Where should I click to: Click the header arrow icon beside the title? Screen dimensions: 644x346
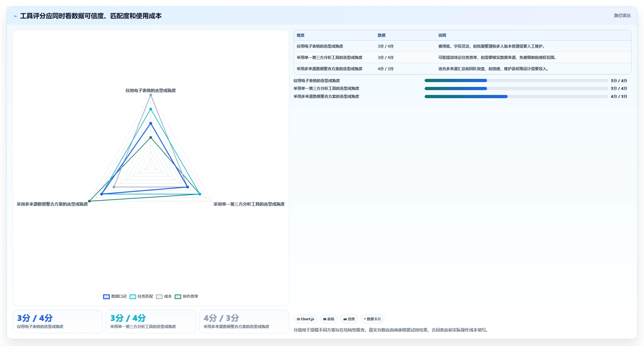point(15,16)
